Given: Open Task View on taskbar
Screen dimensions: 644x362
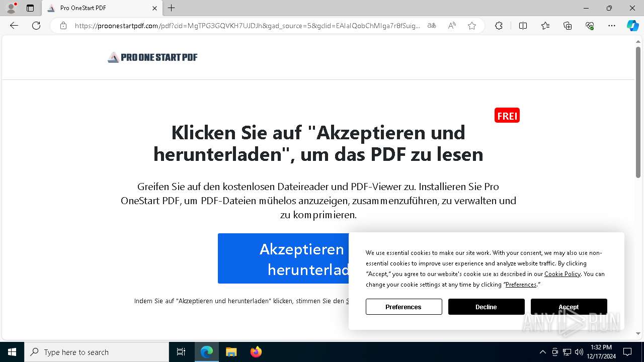Looking at the screenshot, I should click(x=181, y=352).
